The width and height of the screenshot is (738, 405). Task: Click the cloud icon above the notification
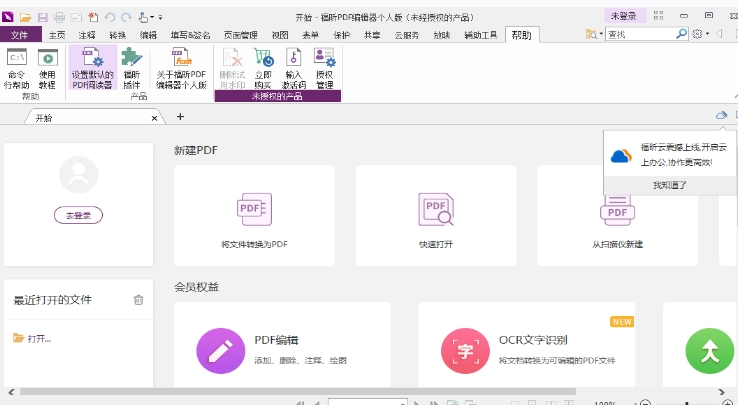point(721,115)
